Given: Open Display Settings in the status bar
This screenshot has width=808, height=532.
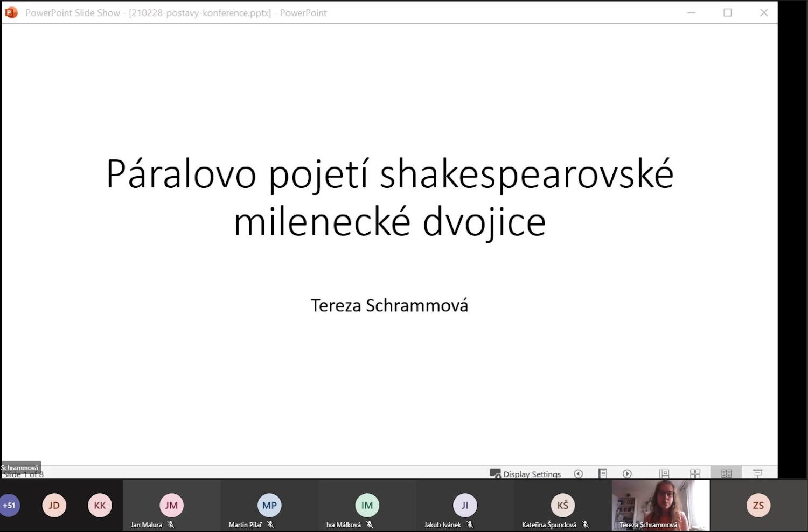Looking at the screenshot, I should click(x=525, y=474).
